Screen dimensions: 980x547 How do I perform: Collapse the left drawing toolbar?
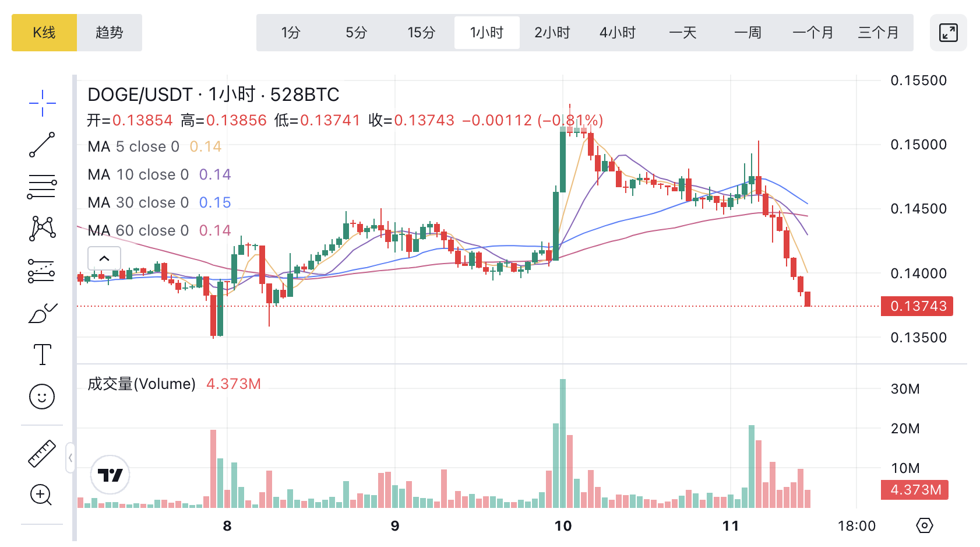(x=70, y=458)
